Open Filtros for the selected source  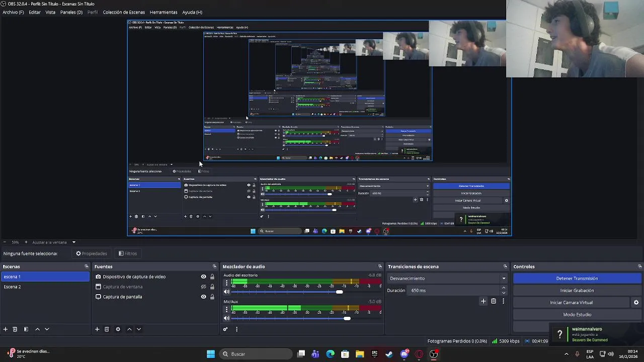click(x=128, y=253)
